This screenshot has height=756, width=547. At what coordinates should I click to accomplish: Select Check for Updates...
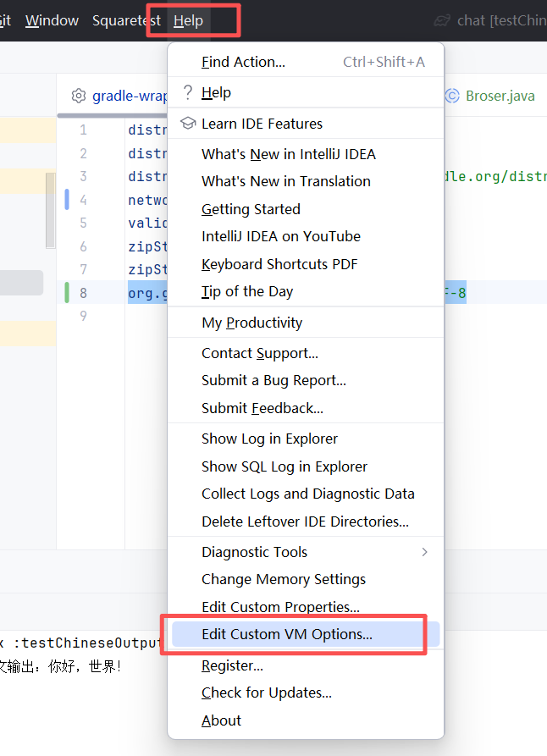coord(306,693)
